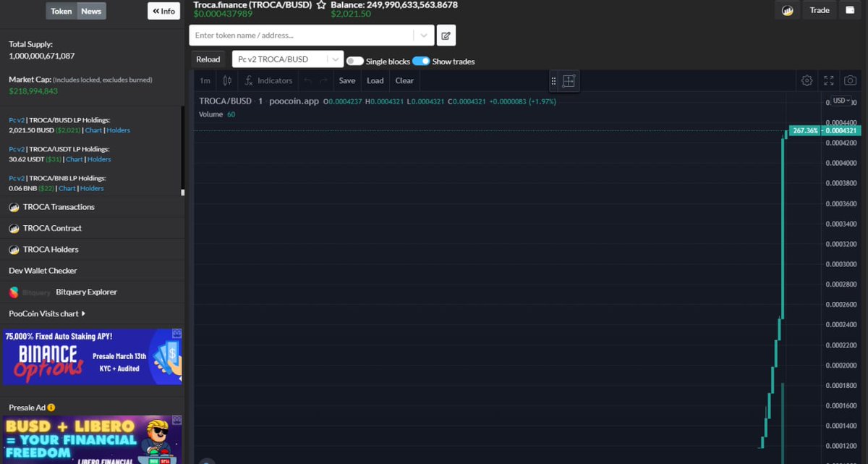Star Troca.finance as a favorite token

321,5
